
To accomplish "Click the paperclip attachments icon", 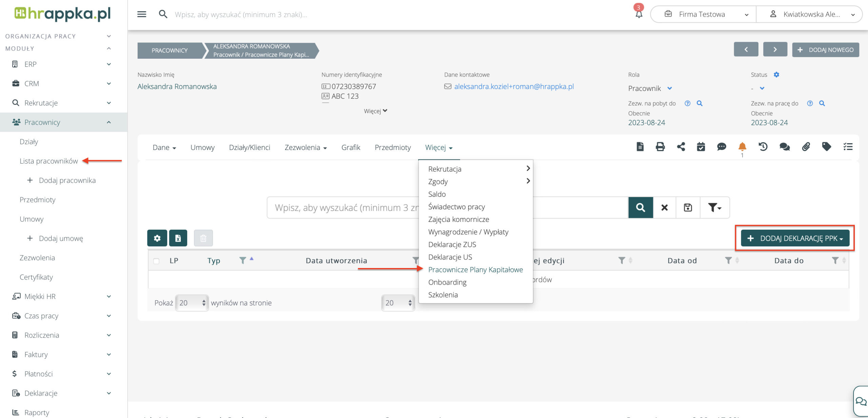I will pos(806,147).
